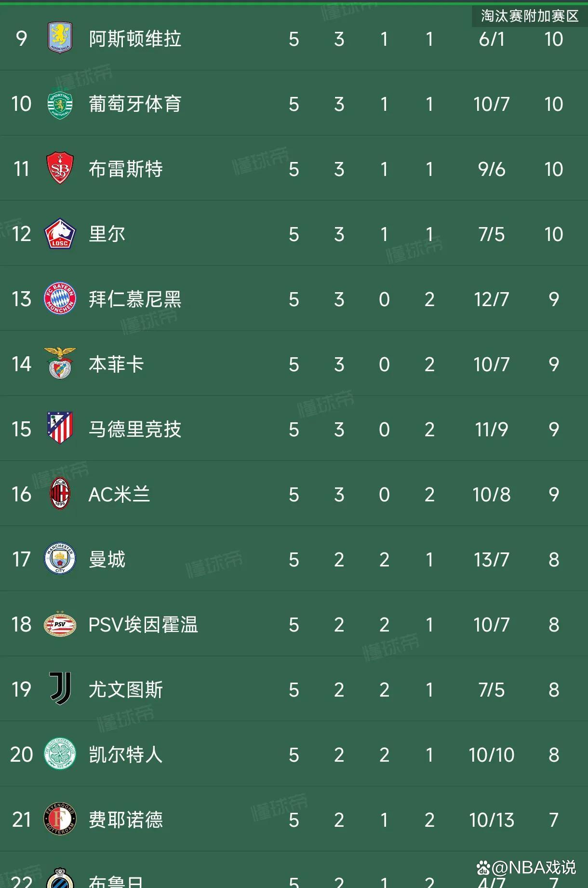Click the Atletico Madrid badge
The image size is (588, 888).
(60, 428)
